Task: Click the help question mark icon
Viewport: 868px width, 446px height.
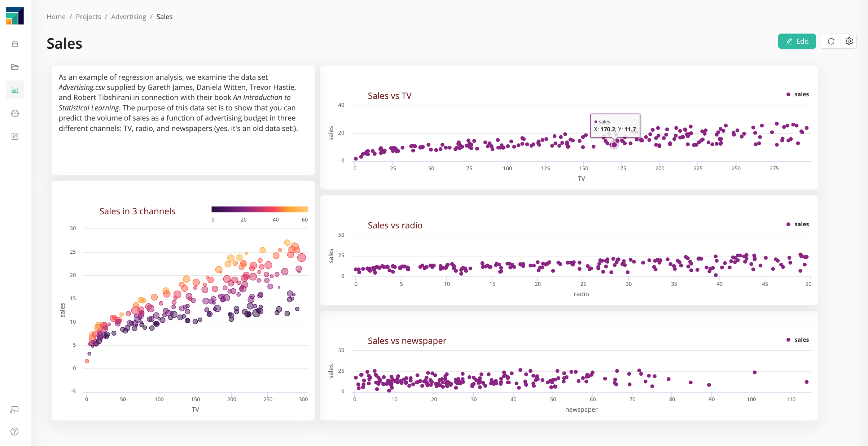Action: [15, 432]
